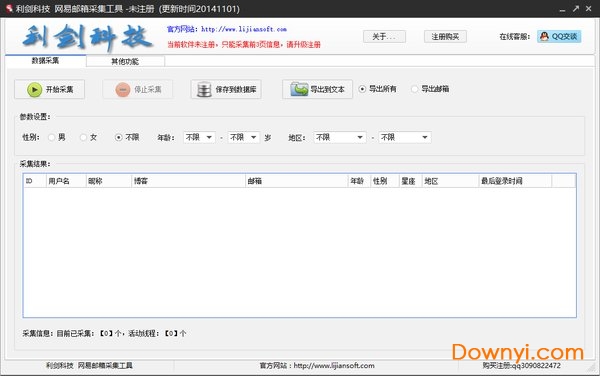The width and height of the screenshot is (600, 376).
Task: Click 开始采集 button label
Action: point(59,90)
